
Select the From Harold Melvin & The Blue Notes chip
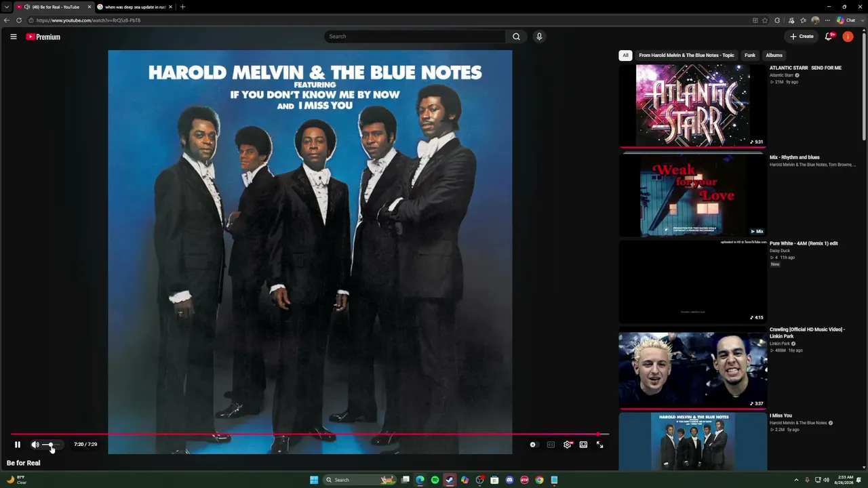[x=686, y=56]
